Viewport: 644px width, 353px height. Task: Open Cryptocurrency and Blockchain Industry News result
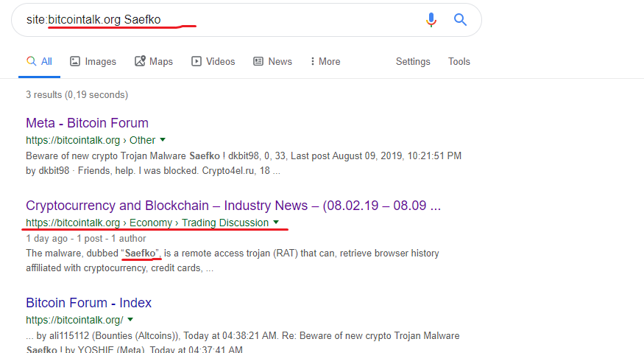tap(233, 206)
